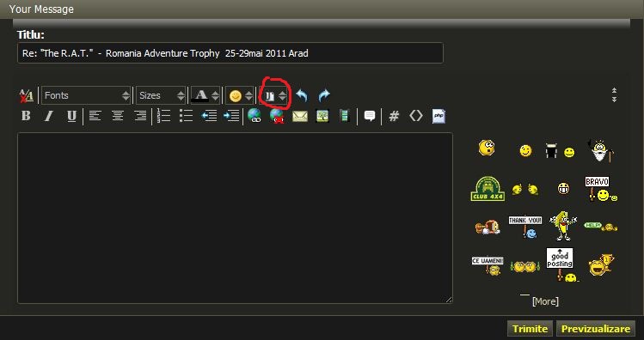Click the Remove Link icon
This screenshot has width=644, height=340.
277,116
